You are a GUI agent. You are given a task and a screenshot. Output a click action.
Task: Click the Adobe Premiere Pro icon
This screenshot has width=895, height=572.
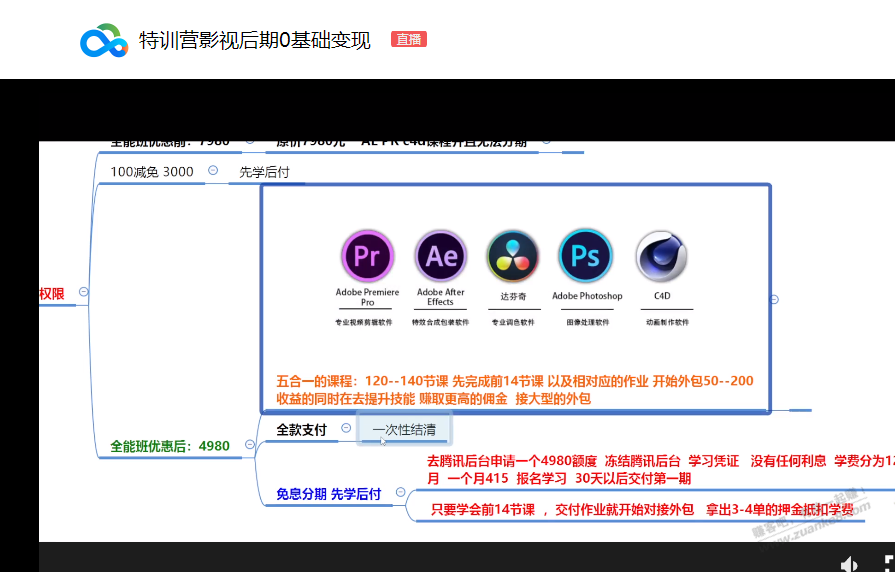[x=368, y=256]
